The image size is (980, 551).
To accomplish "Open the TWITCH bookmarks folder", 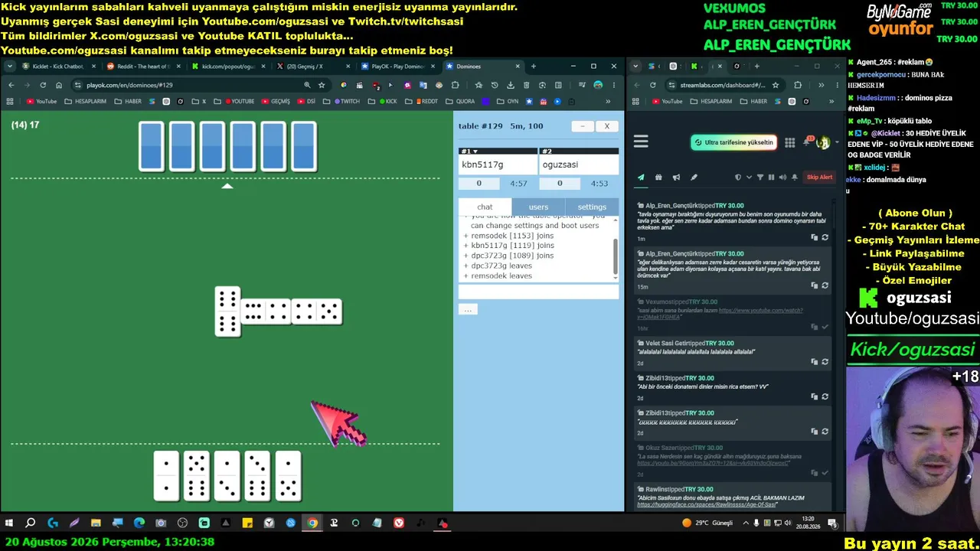I will point(347,101).
